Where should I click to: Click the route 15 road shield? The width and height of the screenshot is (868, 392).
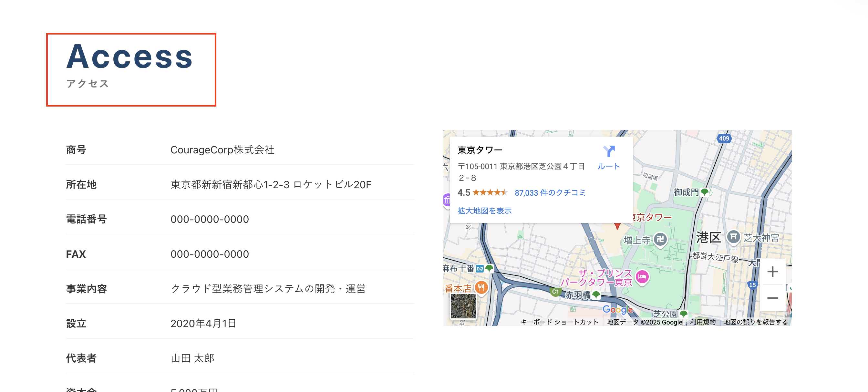pos(752,285)
